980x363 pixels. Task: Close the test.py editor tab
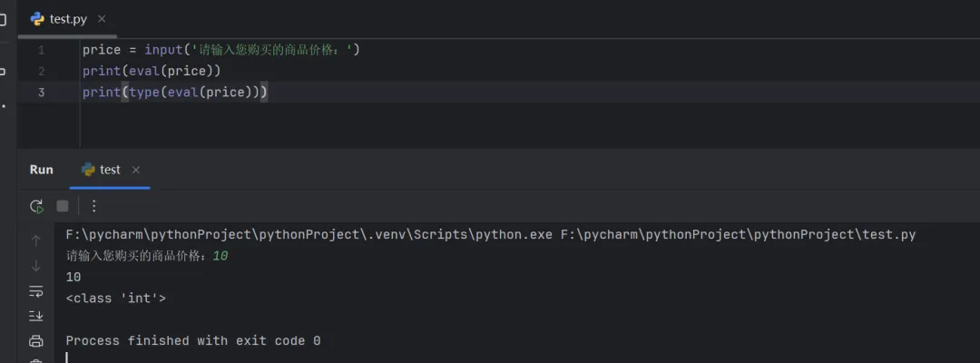101,18
